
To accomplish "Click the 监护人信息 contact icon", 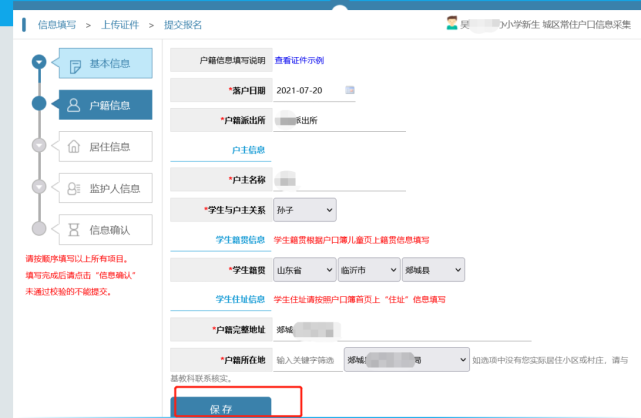I will coord(74,188).
